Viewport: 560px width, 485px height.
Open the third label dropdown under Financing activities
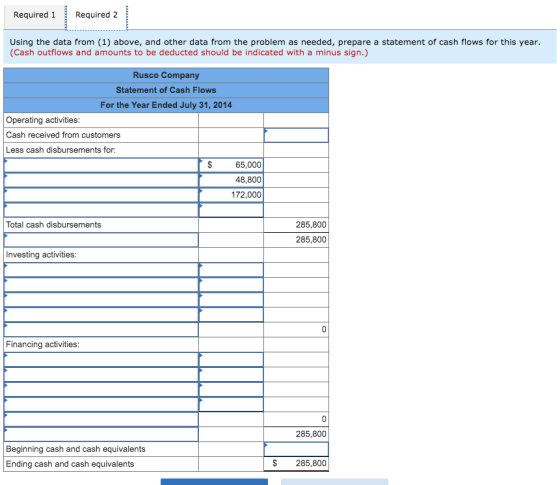[x=101, y=390]
